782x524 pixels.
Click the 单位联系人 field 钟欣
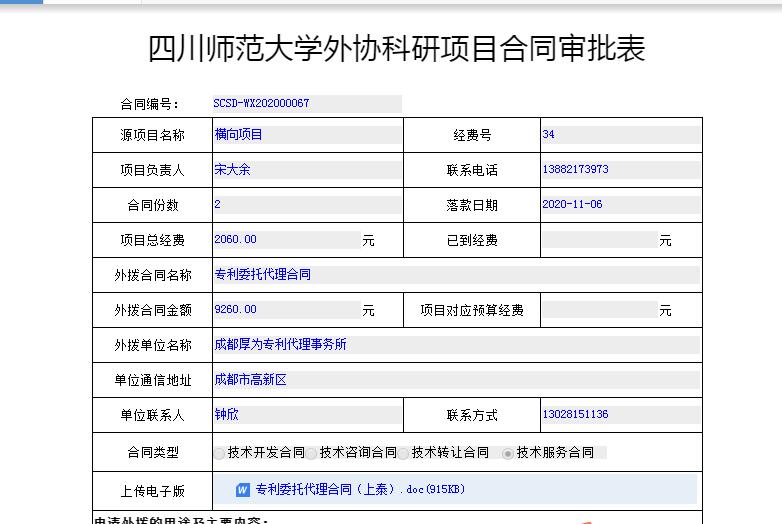tap(307, 415)
